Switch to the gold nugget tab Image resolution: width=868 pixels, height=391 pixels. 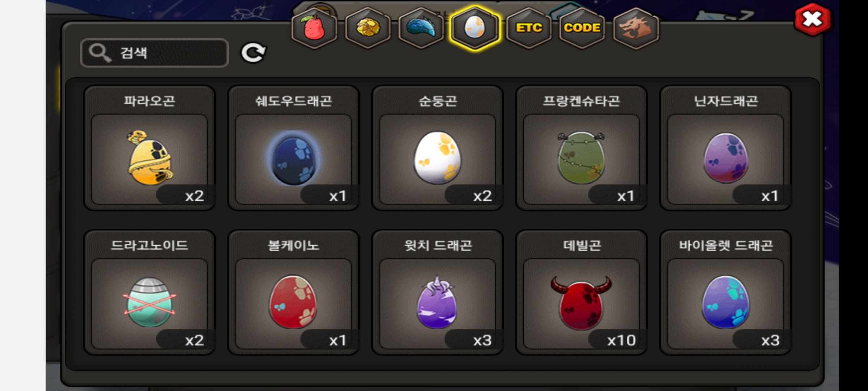367,28
